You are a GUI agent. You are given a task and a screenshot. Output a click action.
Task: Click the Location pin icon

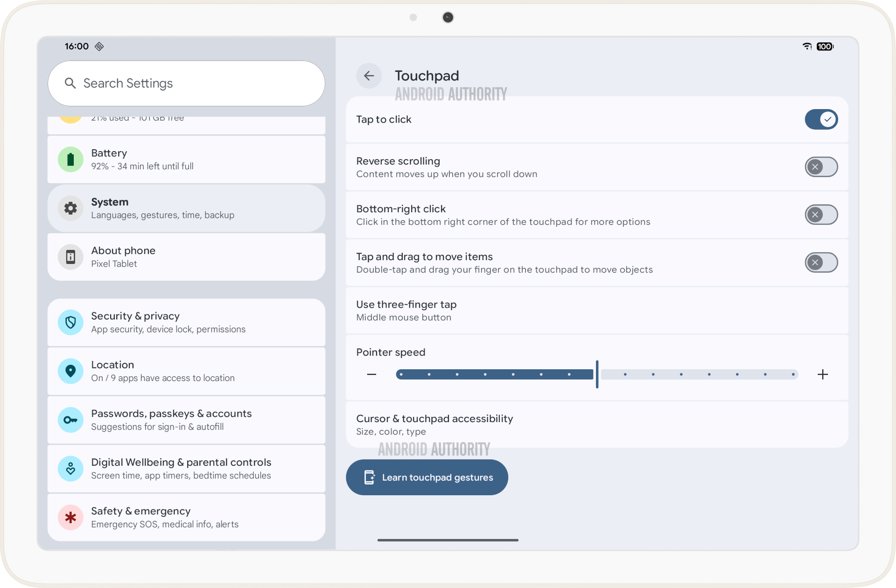70,371
